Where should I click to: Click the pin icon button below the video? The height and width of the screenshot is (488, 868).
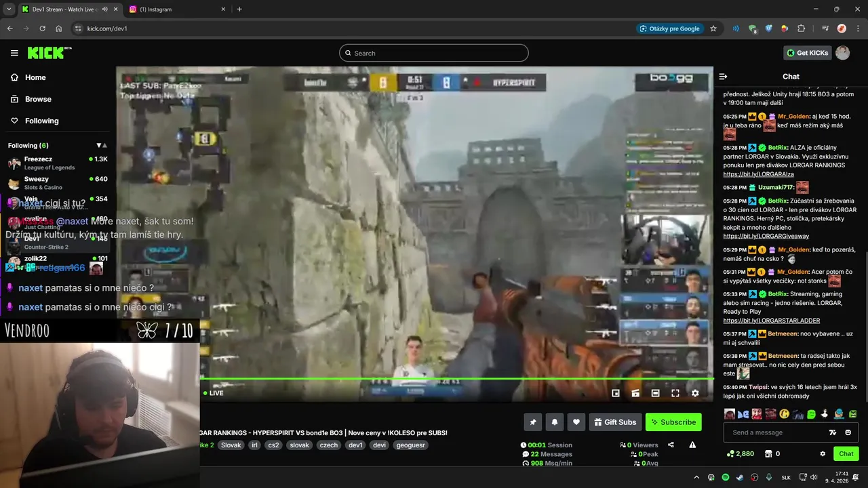pyautogui.click(x=533, y=422)
